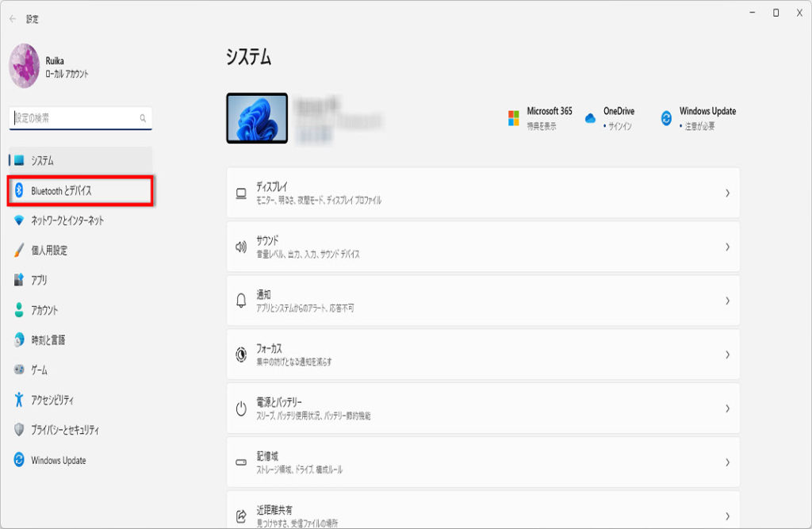Click the ネットワークとインターネット wifi icon
The height and width of the screenshot is (529, 812).
[20, 220]
